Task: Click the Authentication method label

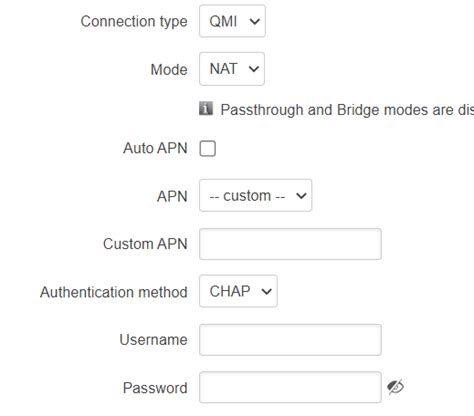Action: (114, 292)
